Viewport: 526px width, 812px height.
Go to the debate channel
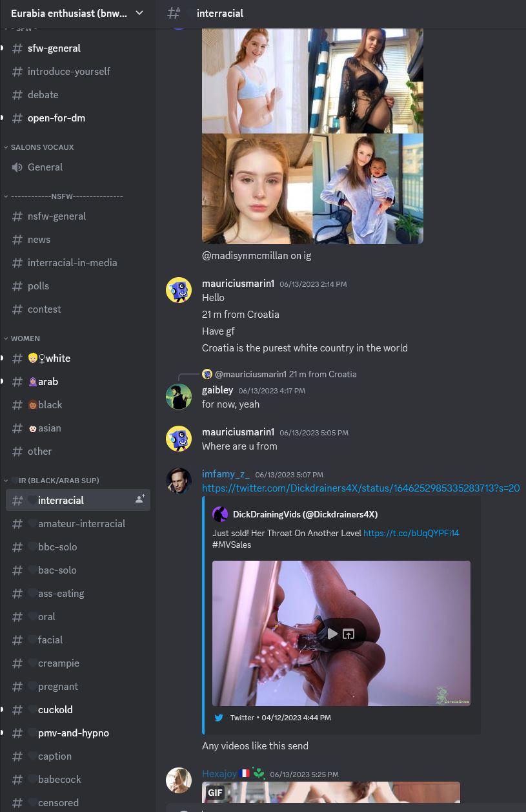78,95
